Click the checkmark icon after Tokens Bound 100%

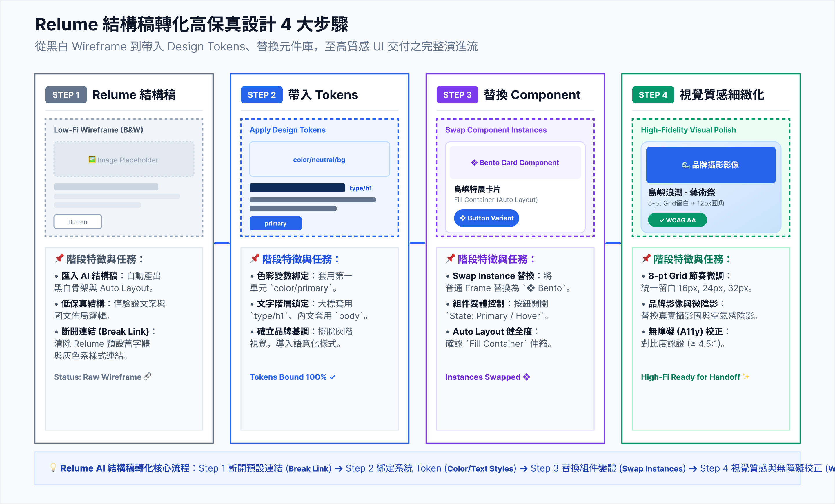332,377
